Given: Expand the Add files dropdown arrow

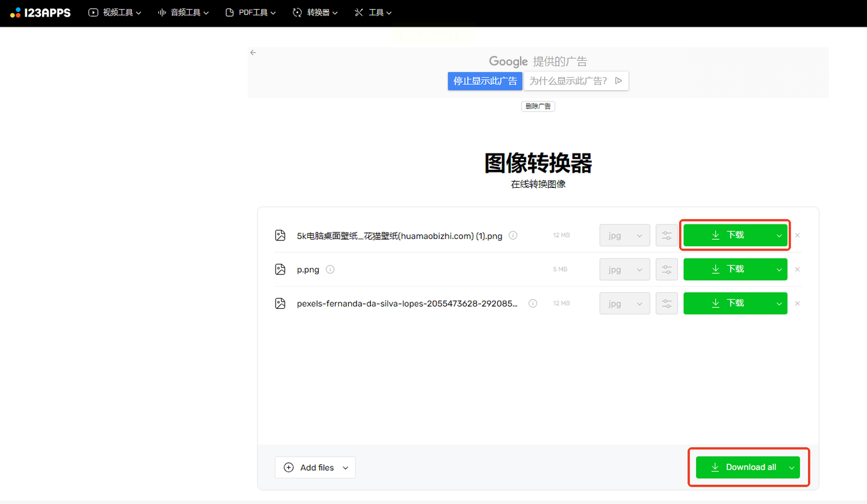Looking at the screenshot, I should coord(346,467).
